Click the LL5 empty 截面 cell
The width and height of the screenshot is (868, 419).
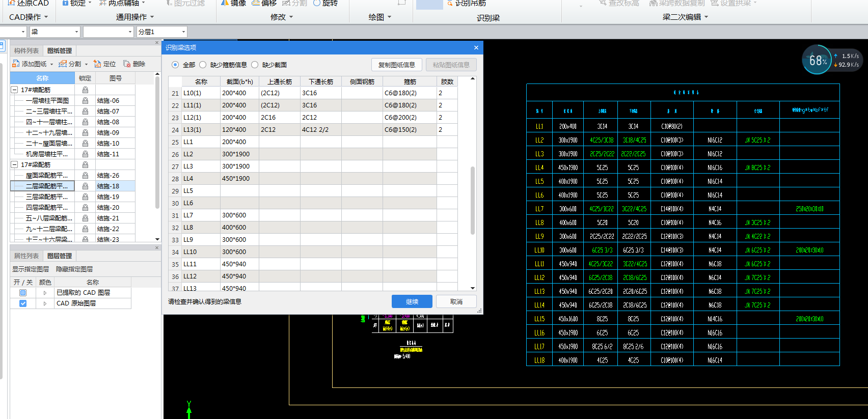(x=239, y=190)
